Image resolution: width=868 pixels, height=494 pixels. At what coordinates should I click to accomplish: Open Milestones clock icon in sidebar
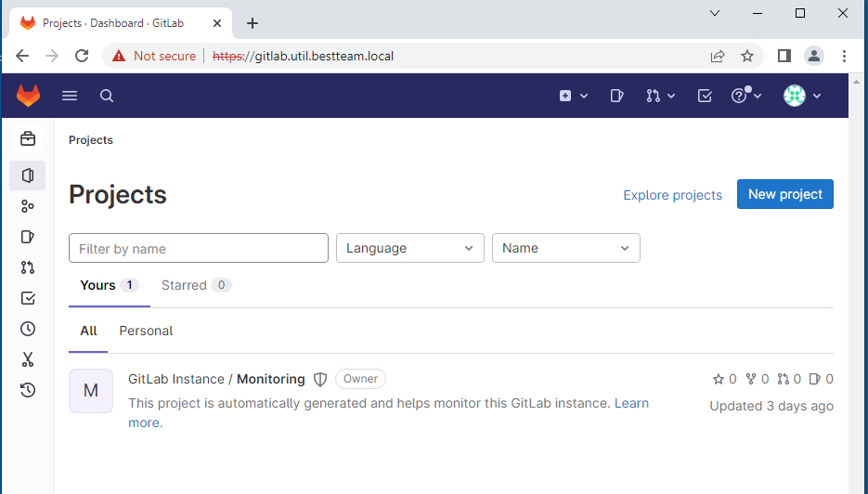28,329
